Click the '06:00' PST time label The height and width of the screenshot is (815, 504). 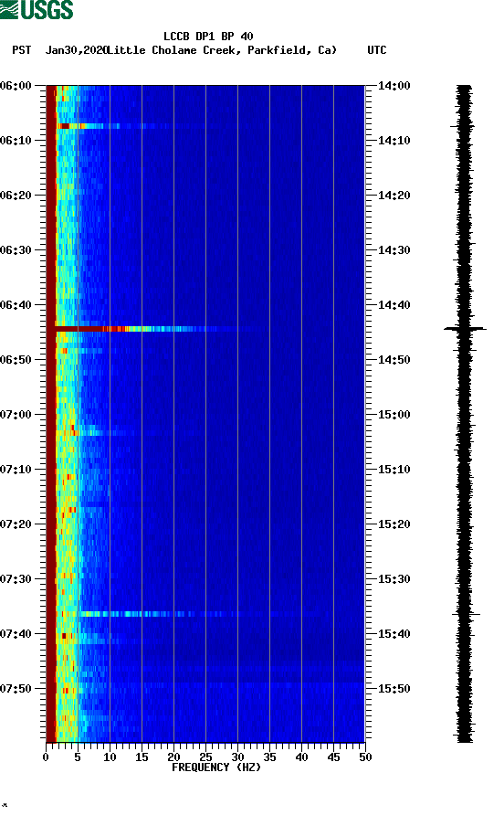tap(16, 86)
